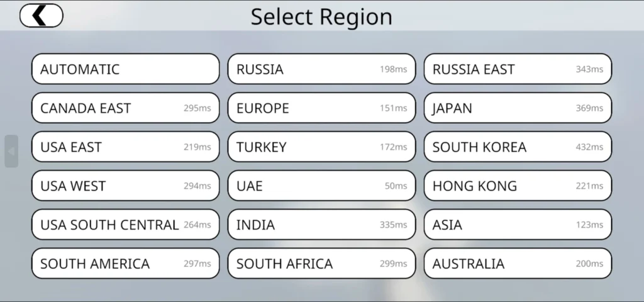644x302 pixels.
Task: Select the Automatic region option
Action: coord(125,69)
